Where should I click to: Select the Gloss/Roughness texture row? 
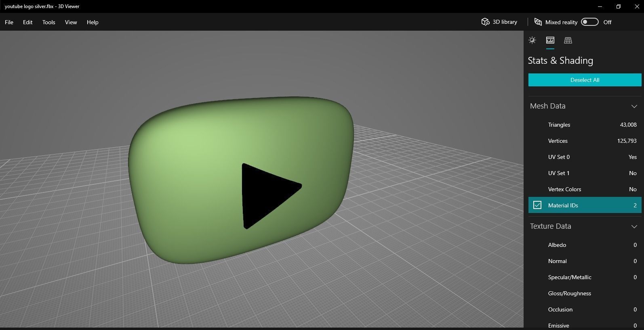585,293
